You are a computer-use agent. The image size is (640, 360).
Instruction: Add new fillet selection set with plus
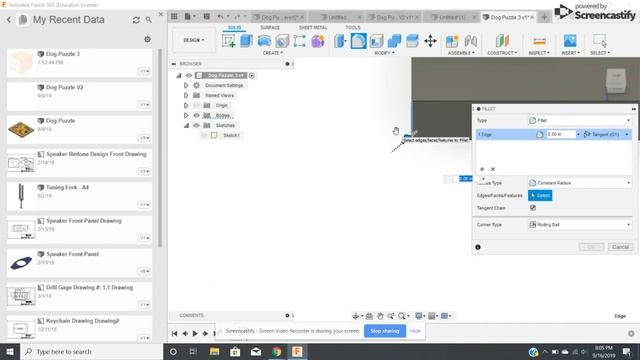pyautogui.click(x=482, y=169)
